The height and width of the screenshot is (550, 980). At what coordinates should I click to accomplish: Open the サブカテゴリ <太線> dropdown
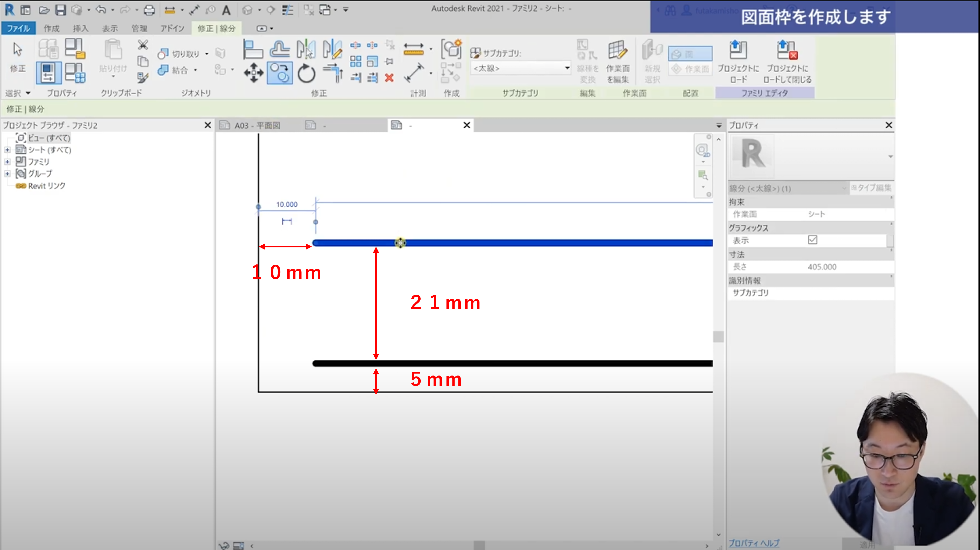pos(567,68)
